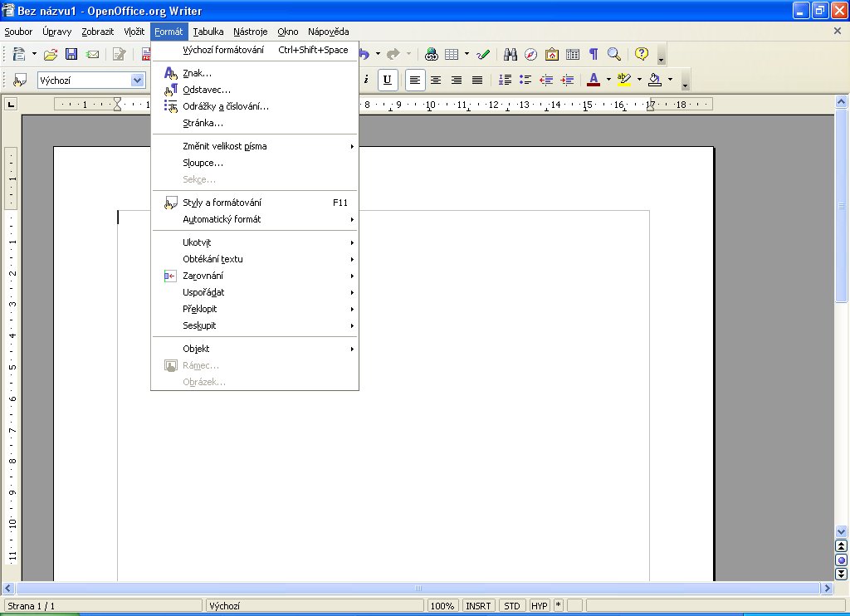850x616 pixels.
Task: Choose Odstavec... from the Formát menu
Action: [x=255, y=90]
